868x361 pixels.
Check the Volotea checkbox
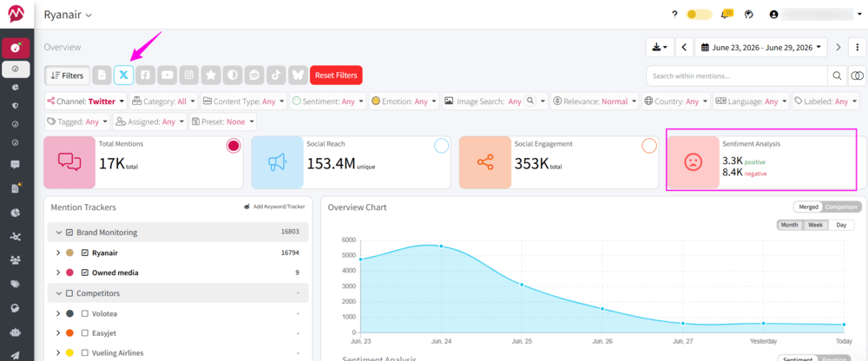(85, 313)
